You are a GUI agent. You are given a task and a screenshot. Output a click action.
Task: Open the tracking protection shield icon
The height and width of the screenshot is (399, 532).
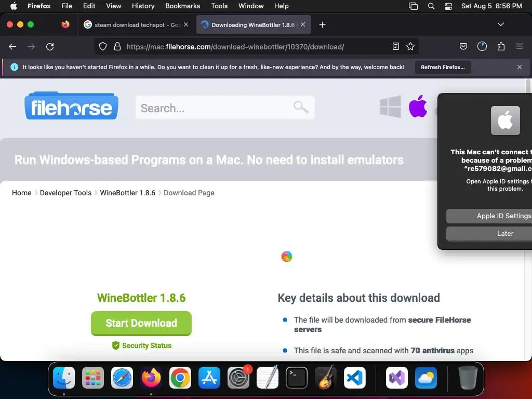103,46
